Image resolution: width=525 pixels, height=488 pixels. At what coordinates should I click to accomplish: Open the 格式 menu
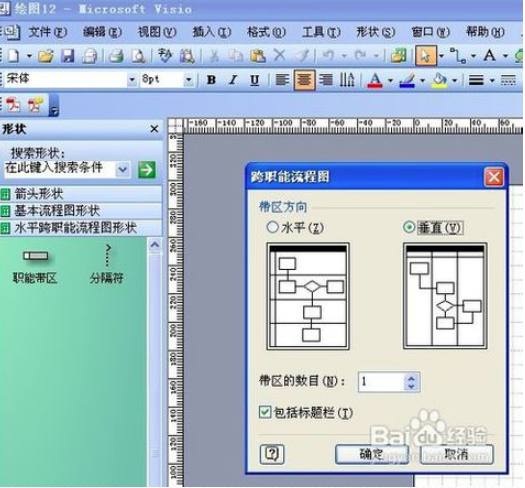266,32
